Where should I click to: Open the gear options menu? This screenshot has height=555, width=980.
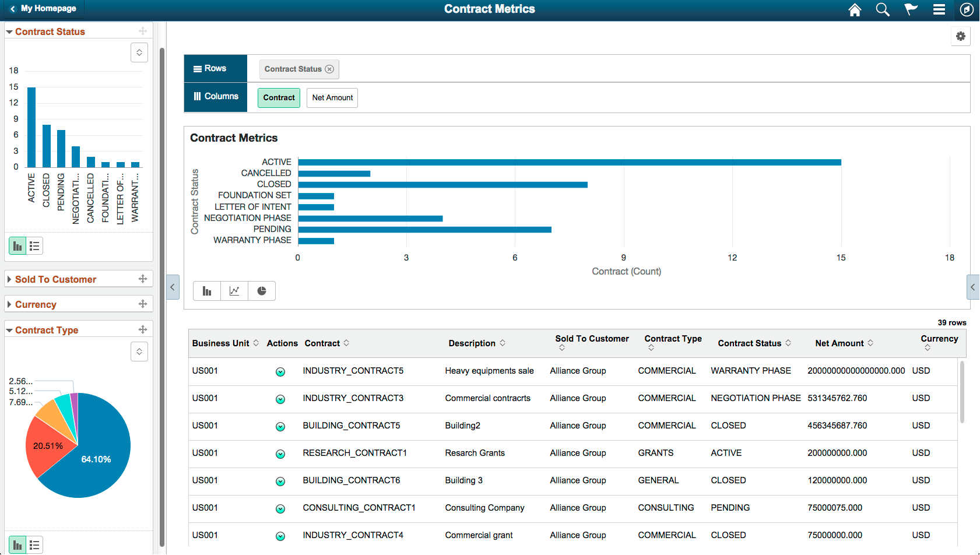click(x=961, y=36)
